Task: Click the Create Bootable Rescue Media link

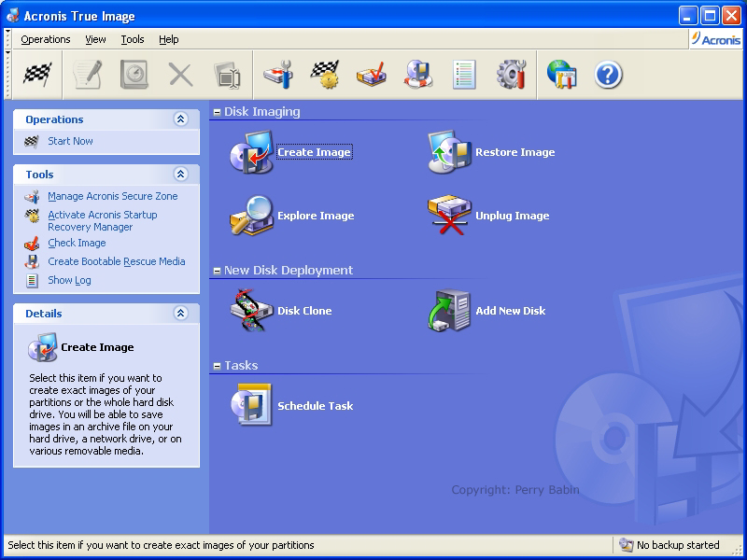Action: tap(116, 261)
